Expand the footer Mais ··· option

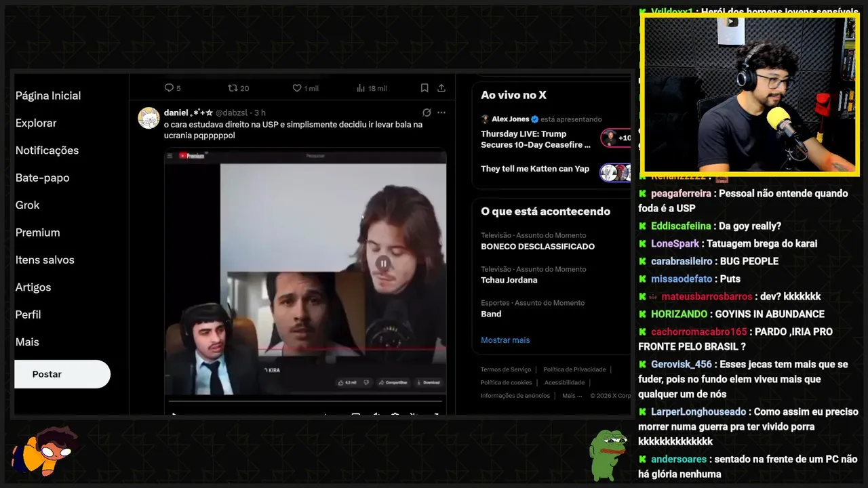pyautogui.click(x=572, y=395)
